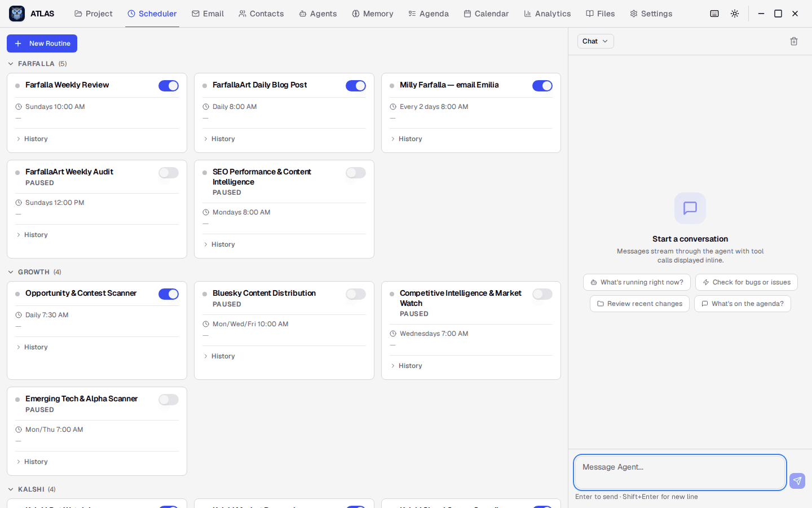Image resolution: width=812 pixels, height=508 pixels.
Task: Click the Email tab envelope icon
Action: coord(196,14)
